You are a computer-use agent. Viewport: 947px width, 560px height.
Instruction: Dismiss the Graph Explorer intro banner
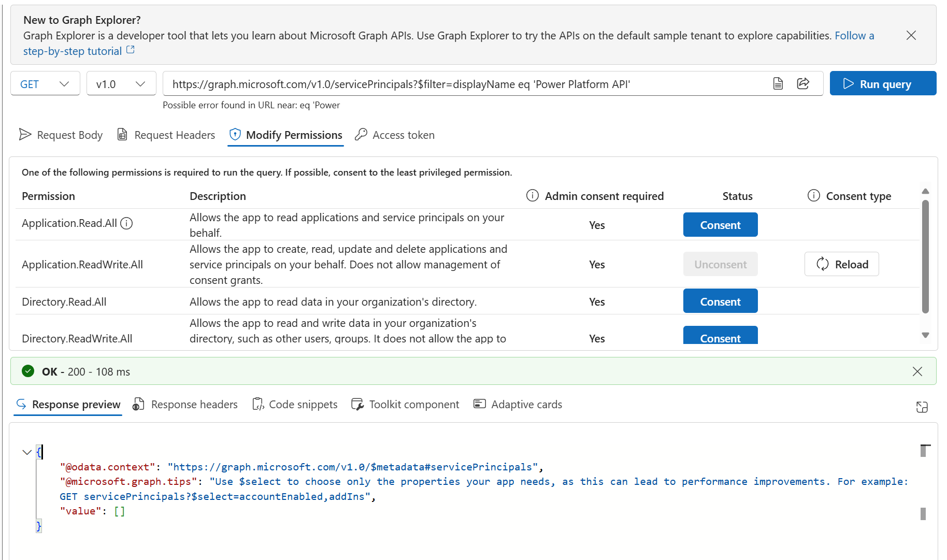coord(911,35)
